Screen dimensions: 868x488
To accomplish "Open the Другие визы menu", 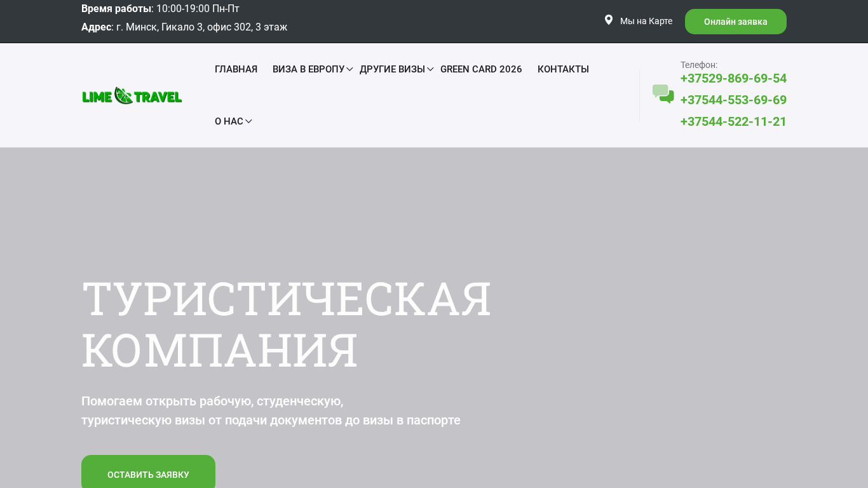I will [392, 69].
